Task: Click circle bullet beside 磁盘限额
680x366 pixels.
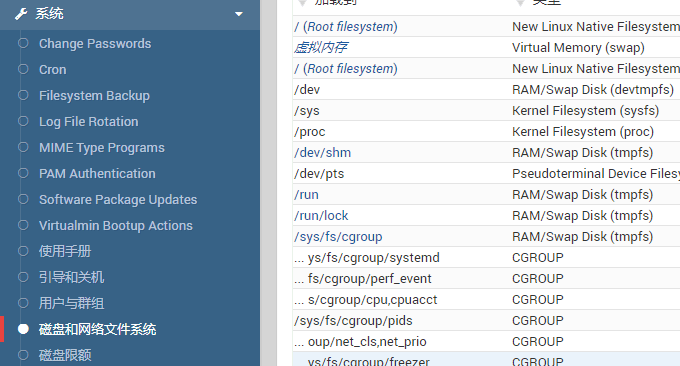Action: click(23, 355)
